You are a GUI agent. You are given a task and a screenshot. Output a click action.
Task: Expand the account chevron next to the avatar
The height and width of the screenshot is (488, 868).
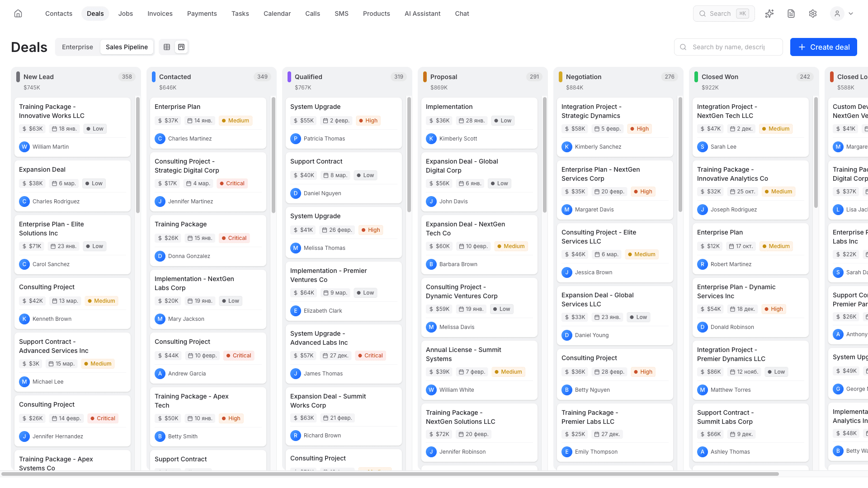[x=852, y=14]
